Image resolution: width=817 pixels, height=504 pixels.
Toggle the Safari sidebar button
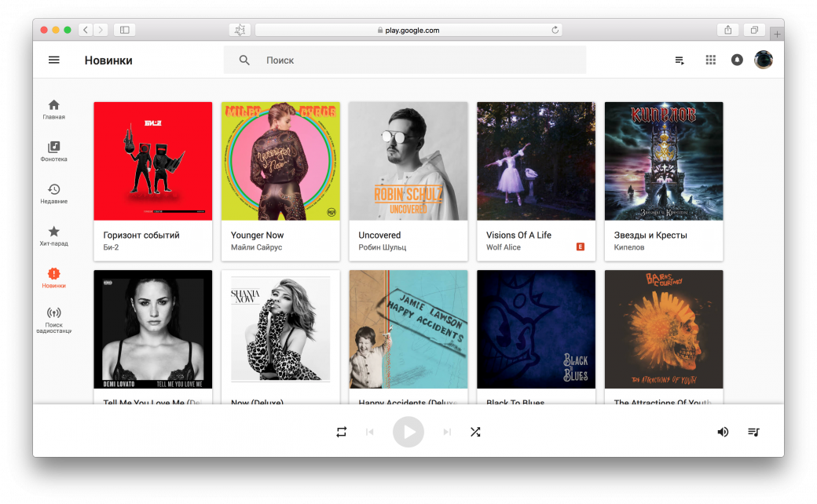pyautogui.click(x=125, y=30)
